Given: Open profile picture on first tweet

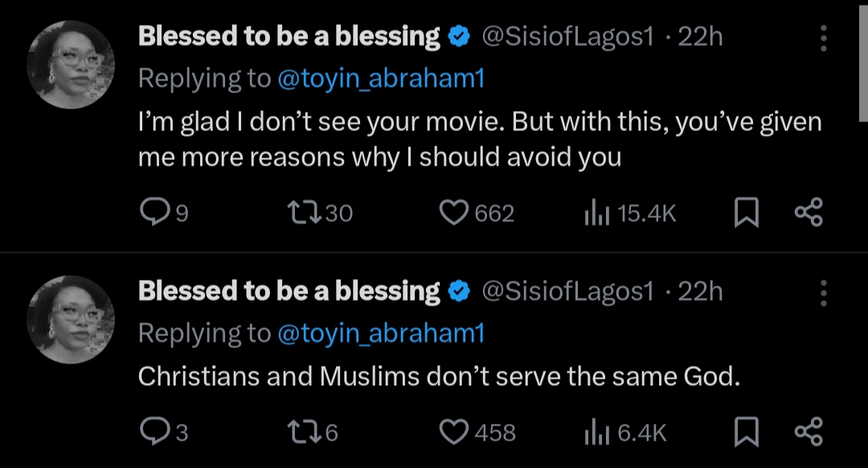Looking at the screenshot, I should (x=72, y=64).
